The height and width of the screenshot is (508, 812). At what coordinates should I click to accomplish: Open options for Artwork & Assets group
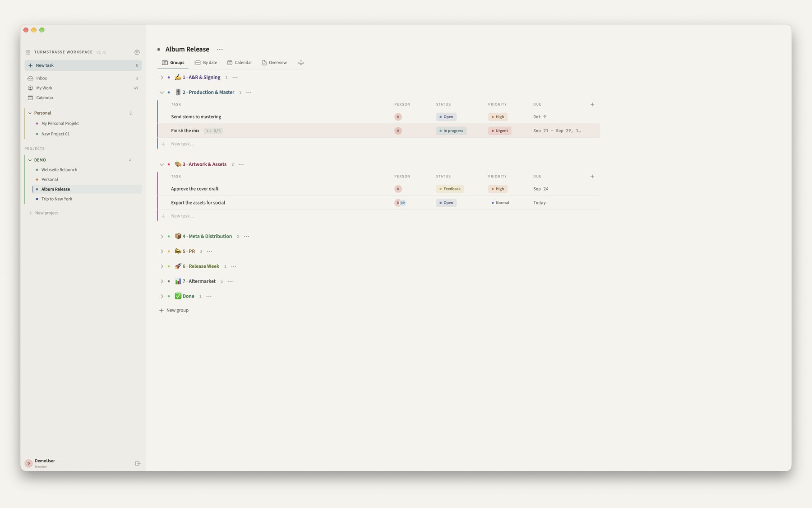point(241,164)
